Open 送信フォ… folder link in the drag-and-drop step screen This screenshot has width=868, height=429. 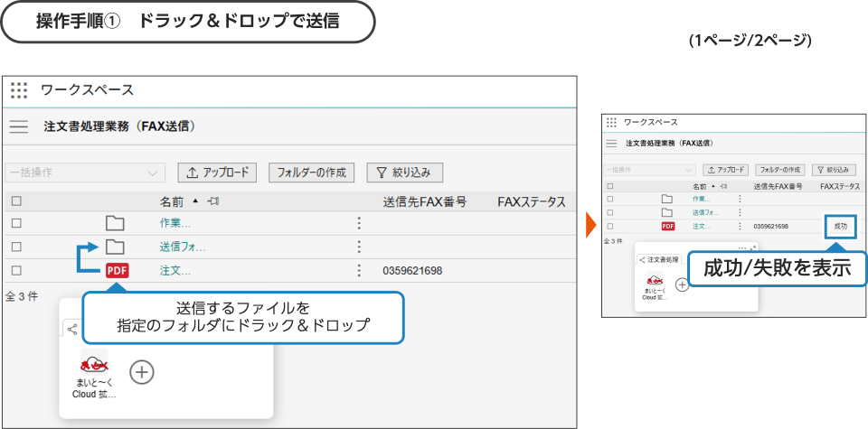182,247
